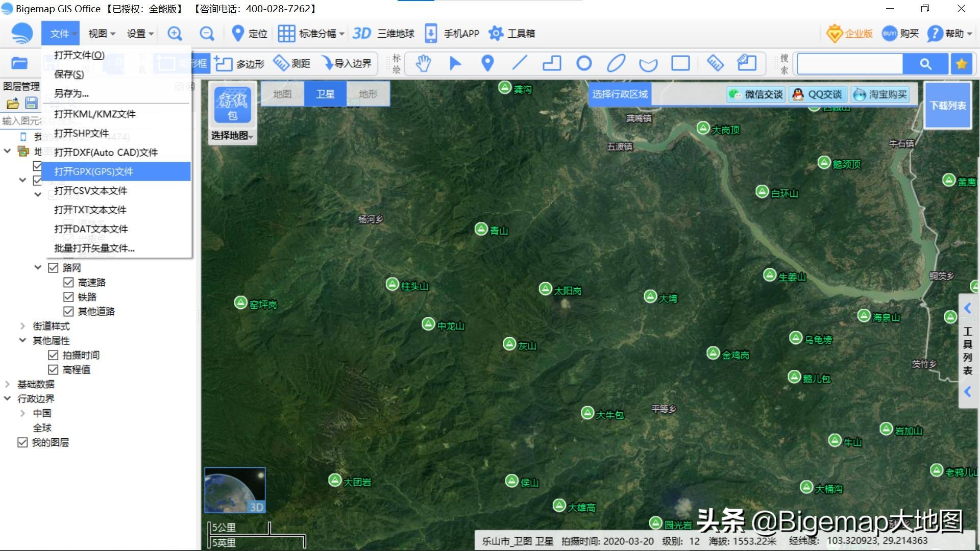Toggle the 铁路 checkbox
The image size is (980, 551).
pyautogui.click(x=68, y=297)
